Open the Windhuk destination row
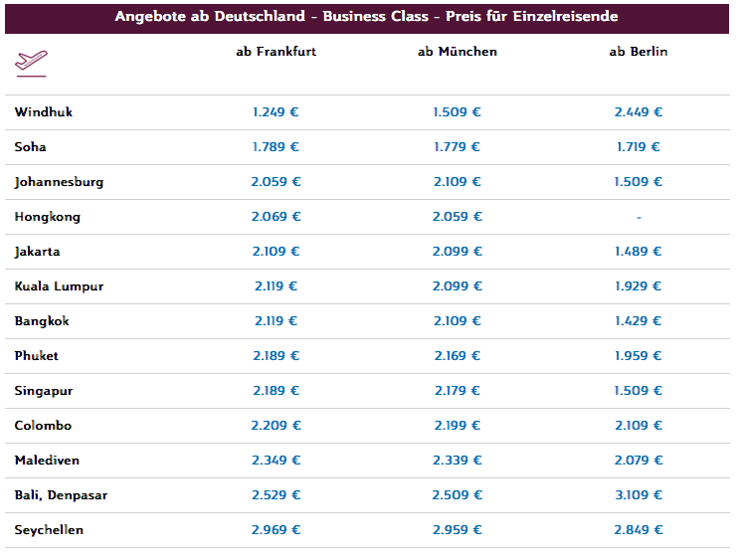Viewport: 742px width, 560px height. pyautogui.click(x=44, y=112)
